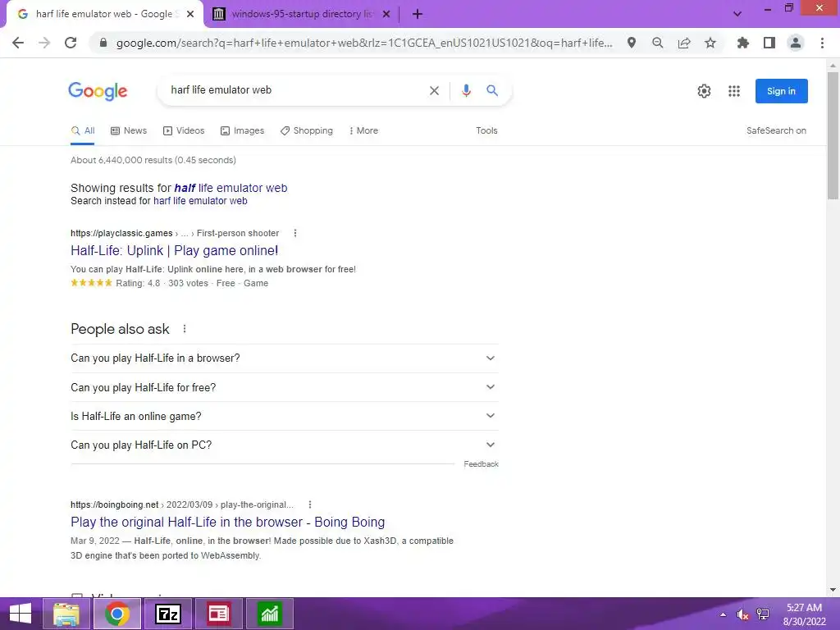Go back using the browser back arrow
Image resolution: width=840 pixels, height=630 pixels.
click(18, 43)
